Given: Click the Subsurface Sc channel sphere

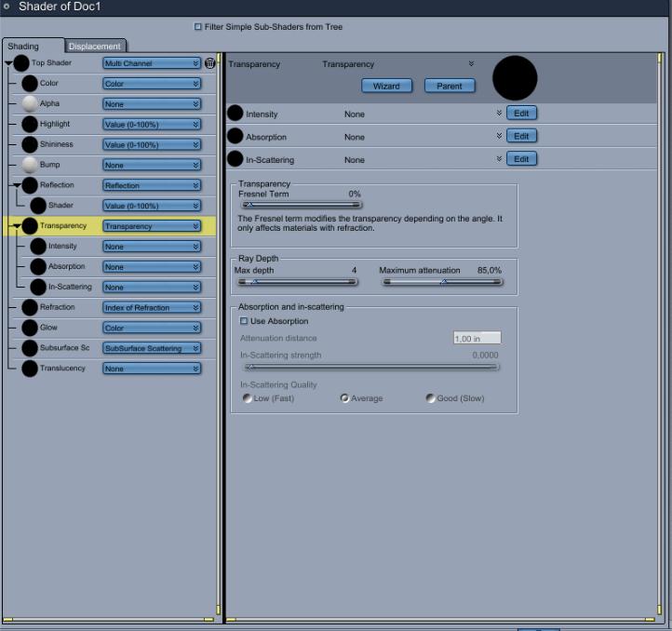Looking at the screenshot, I should click(30, 348).
